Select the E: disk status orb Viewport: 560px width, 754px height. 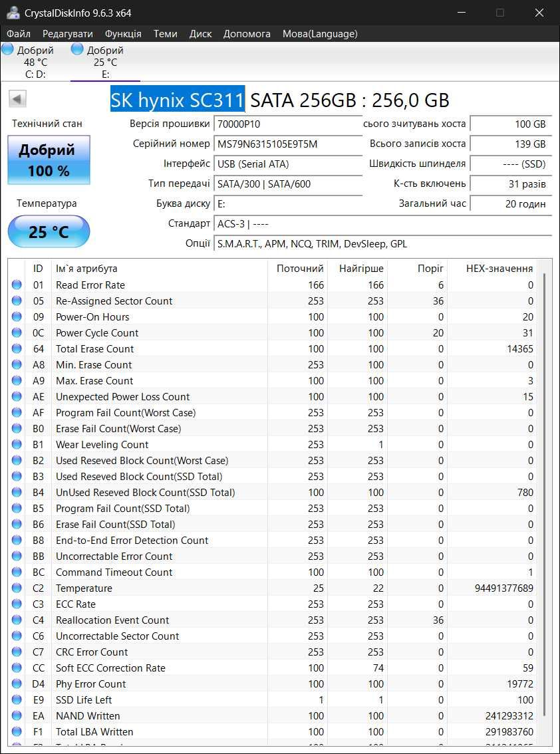click(x=77, y=49)
